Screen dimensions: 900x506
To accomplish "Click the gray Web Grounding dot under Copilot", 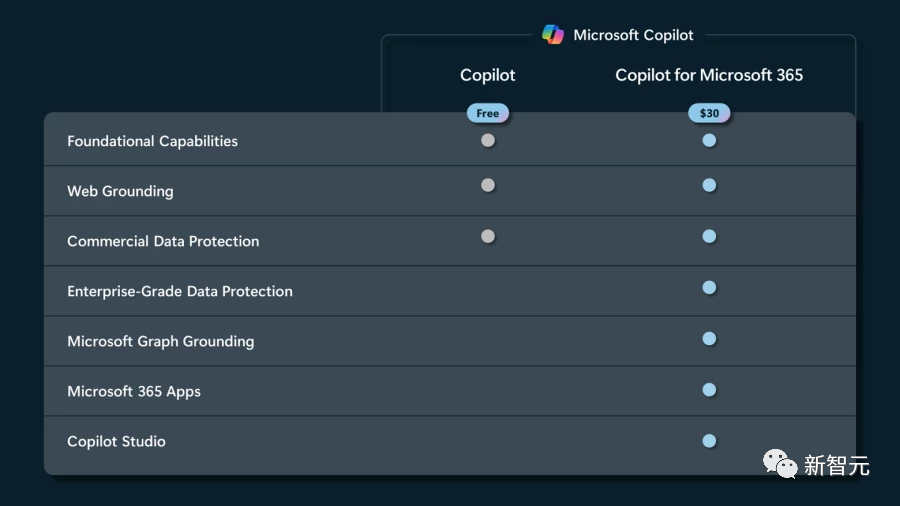I will [x=488, y=185].
